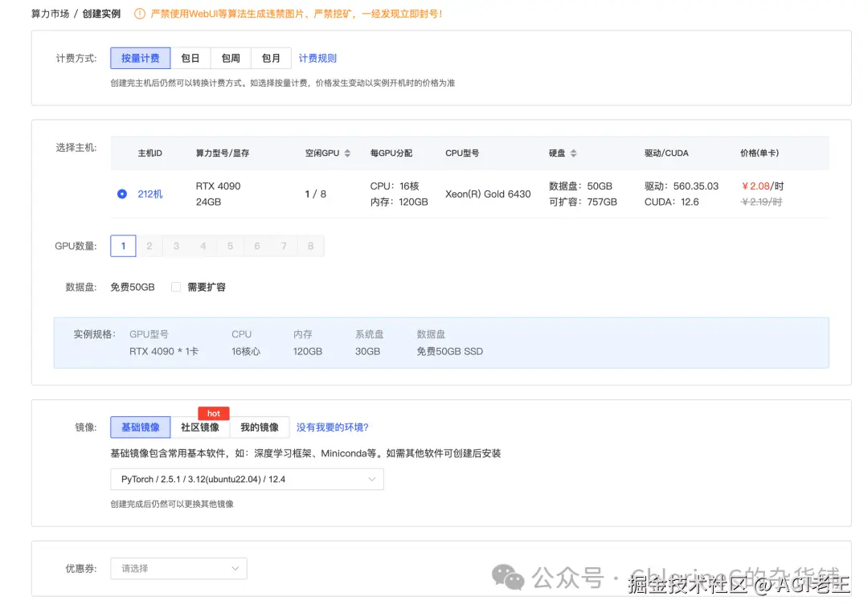Choose GPU quantity 4
Image resolution: width=868 pixels, height=613 pixels.
[203, 246]
